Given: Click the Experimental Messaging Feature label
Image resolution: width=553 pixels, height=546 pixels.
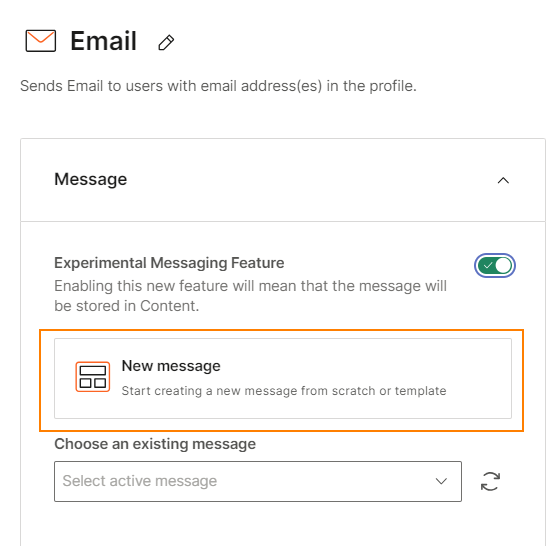Looking at the screenshot, I should [x=169, y=263].
